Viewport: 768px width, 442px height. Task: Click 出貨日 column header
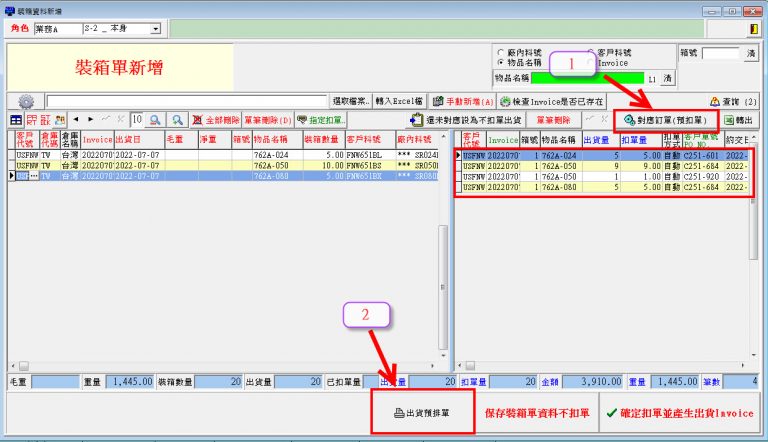point(139,140)
